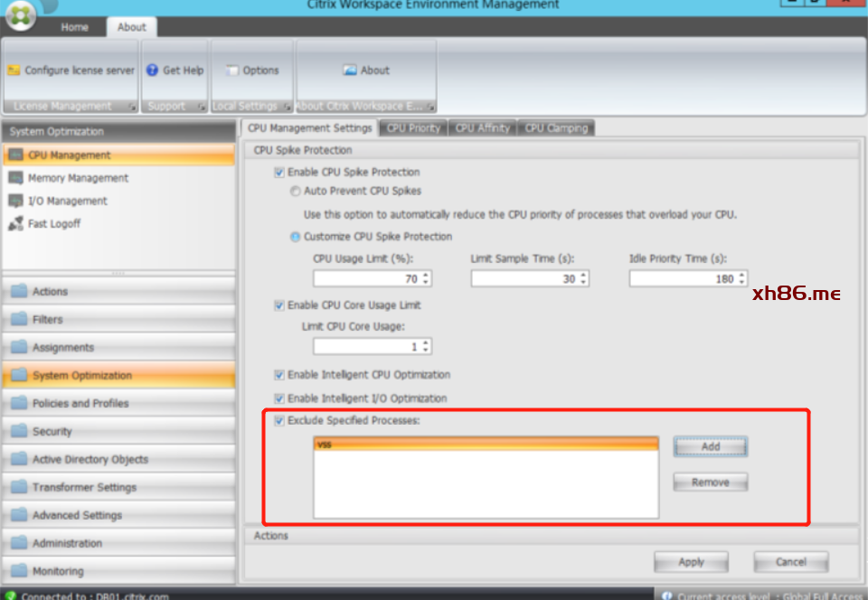The image size is (868, 600).
Task: Click the About ribbon icon
Action: click(x=350, y=70)
